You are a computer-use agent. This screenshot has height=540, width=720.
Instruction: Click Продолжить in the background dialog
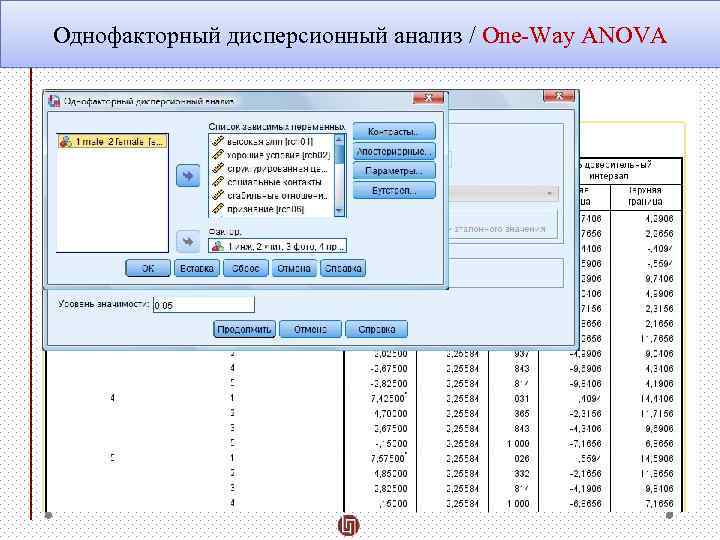click(x=245, y=329)
